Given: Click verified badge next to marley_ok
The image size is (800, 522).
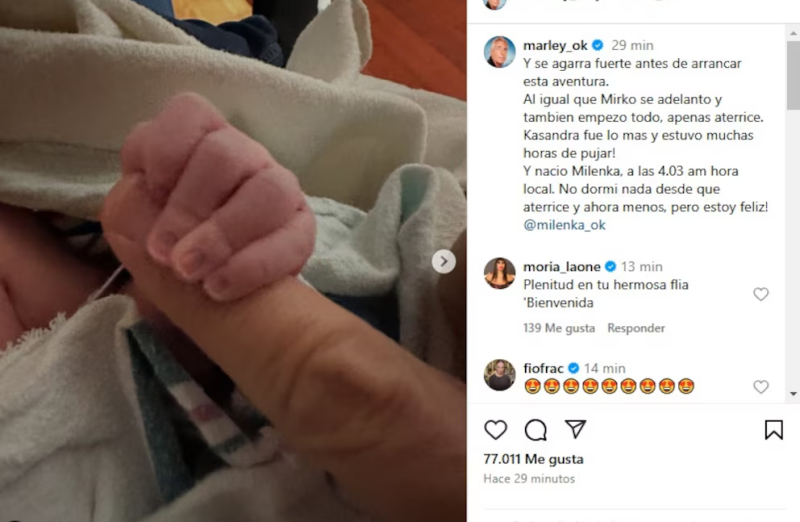Looking at the screenshot, I should (x=597, y=45).
